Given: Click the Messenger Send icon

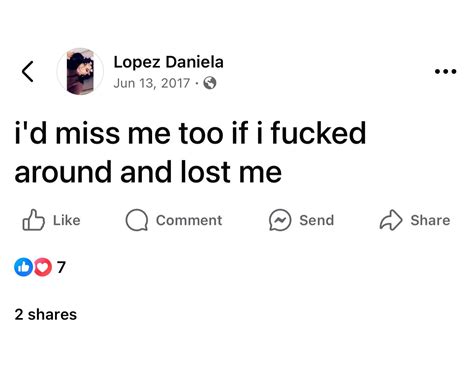Looking at the screenshot, I should point(280,220).
